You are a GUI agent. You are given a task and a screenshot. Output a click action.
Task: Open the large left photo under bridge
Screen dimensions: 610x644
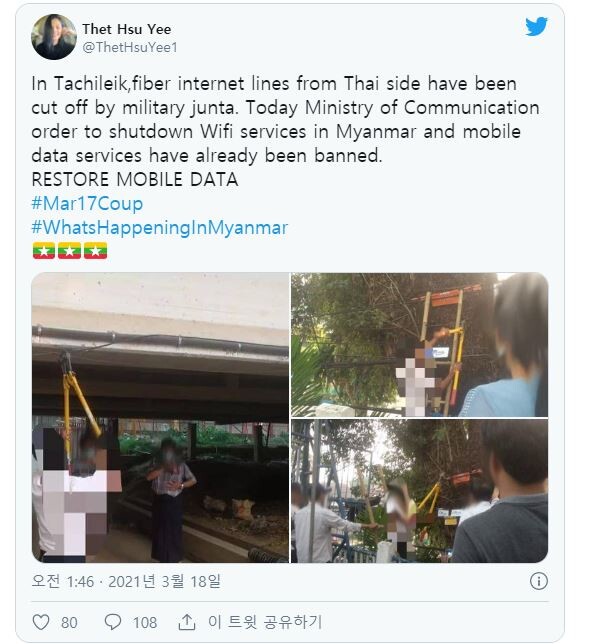point(160,417)
